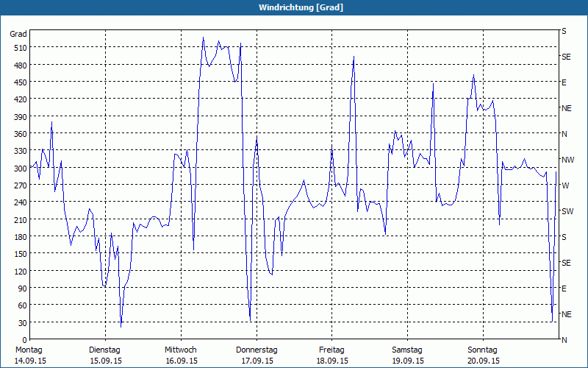The height and width of the screenshot is (368, 588).
Task: Select the 'Mittwoch' day label
Action: click(x=181, y=350)
